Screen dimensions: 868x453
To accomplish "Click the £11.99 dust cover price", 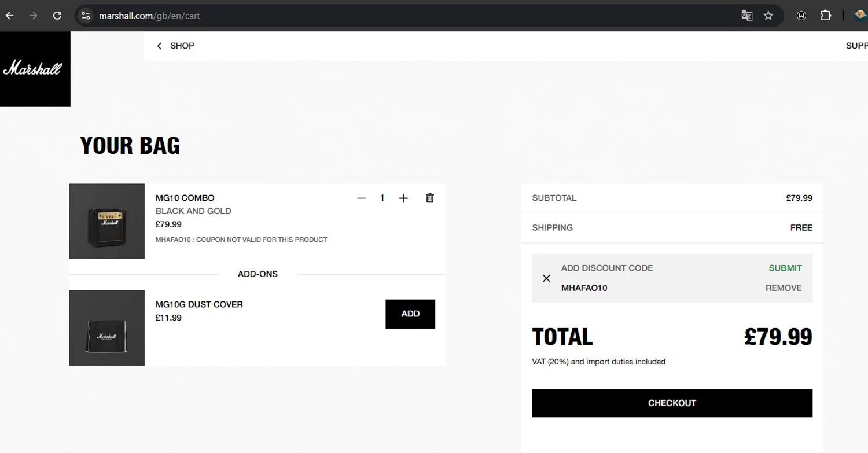I will point(168,318).
